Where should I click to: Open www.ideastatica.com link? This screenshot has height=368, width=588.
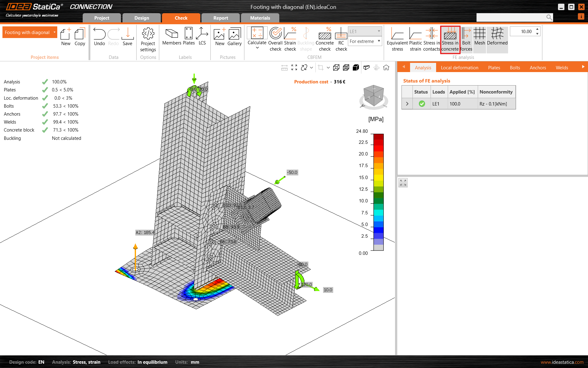coord(562,362)
